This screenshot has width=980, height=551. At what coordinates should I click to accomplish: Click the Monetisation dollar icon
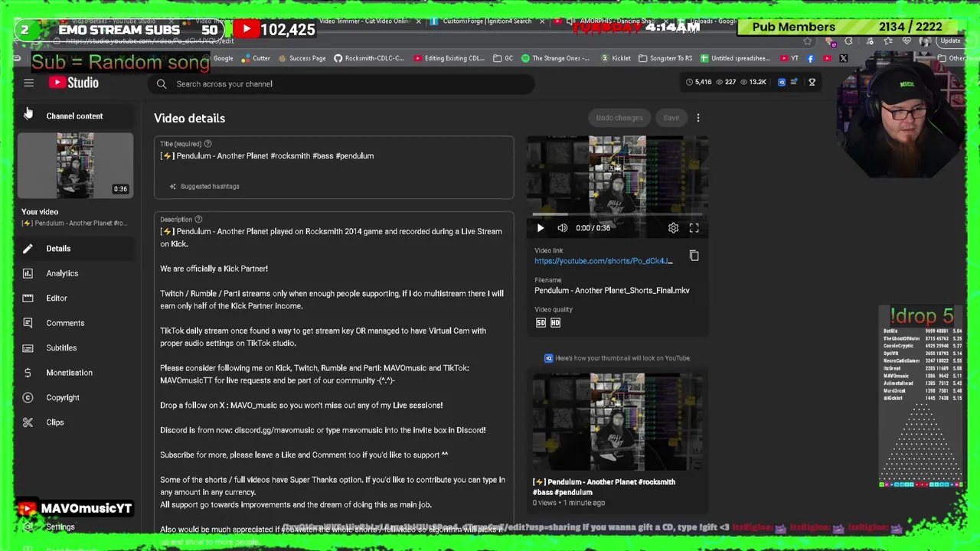point(28,373)
